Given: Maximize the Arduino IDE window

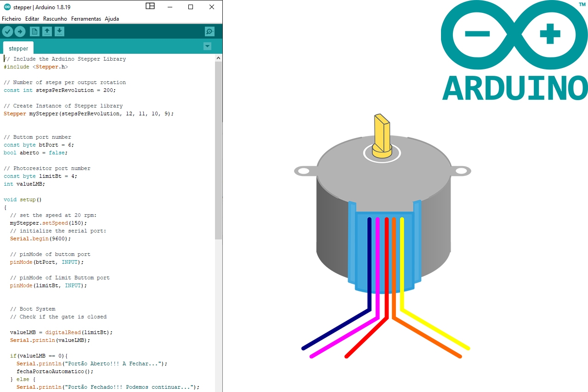Looking at the screenshot, I should [x=191, y=7].
